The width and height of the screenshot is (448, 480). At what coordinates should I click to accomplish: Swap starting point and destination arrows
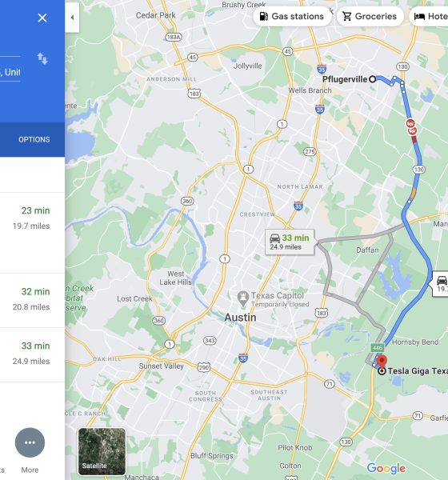42,58
